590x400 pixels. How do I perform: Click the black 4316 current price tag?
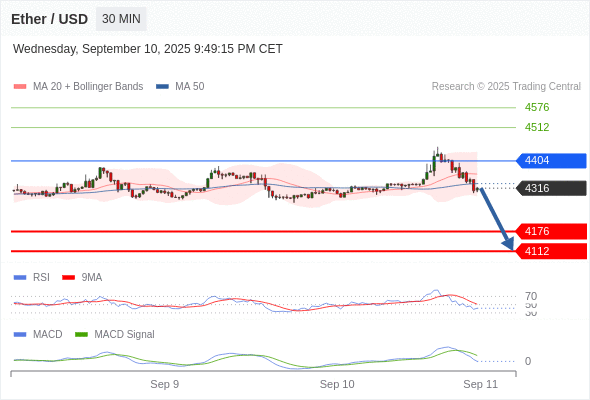tap(551, 188)
